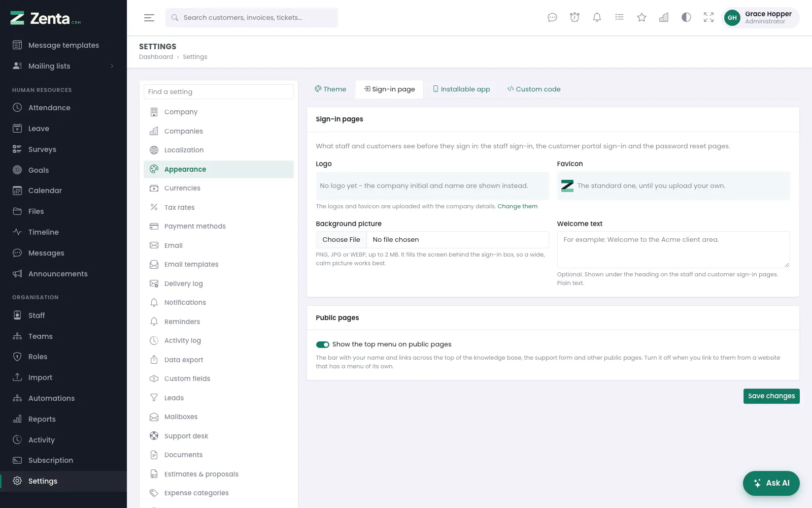Switch to the Theme tab
Image resolution: width=812 pixels, height=508 pixels.
pos(330,89)
